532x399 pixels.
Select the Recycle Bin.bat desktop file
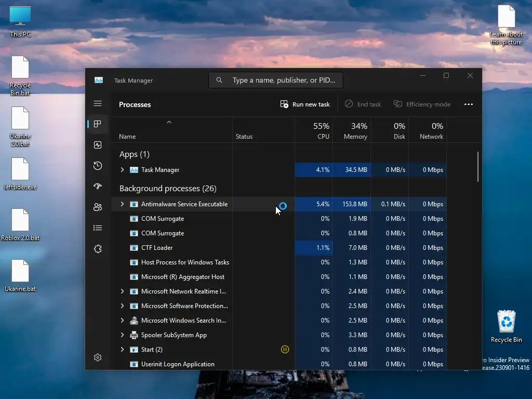(20, 76)
